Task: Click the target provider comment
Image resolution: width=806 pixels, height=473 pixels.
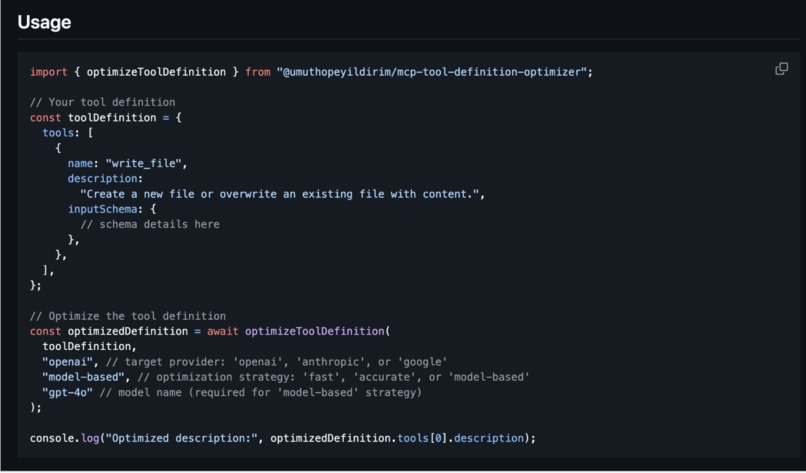Action: [276, 362]
